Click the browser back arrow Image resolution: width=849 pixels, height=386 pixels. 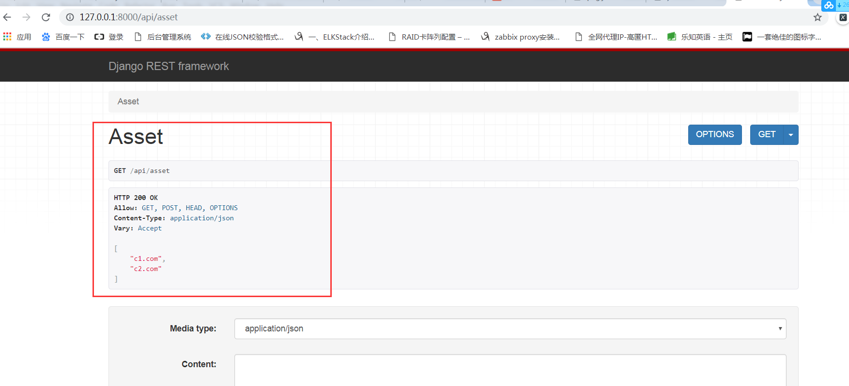(8, 17)
